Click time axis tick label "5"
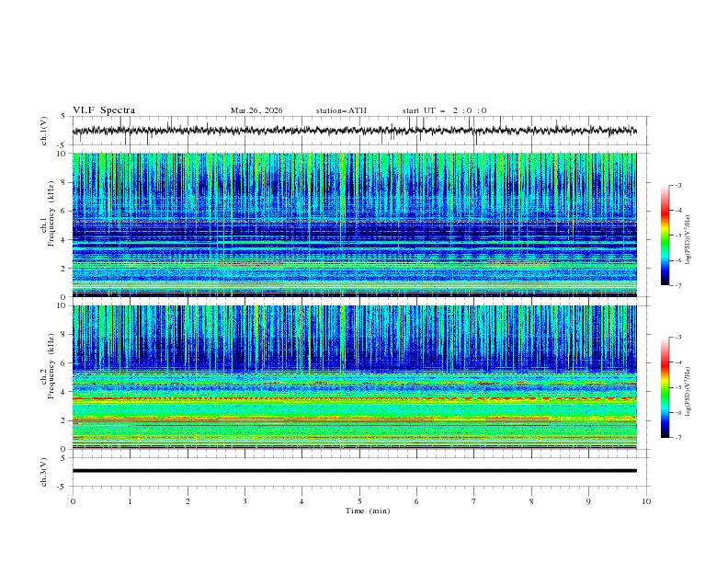The height and width of the screenshot is (563, 728). click(x=359, y=501)
